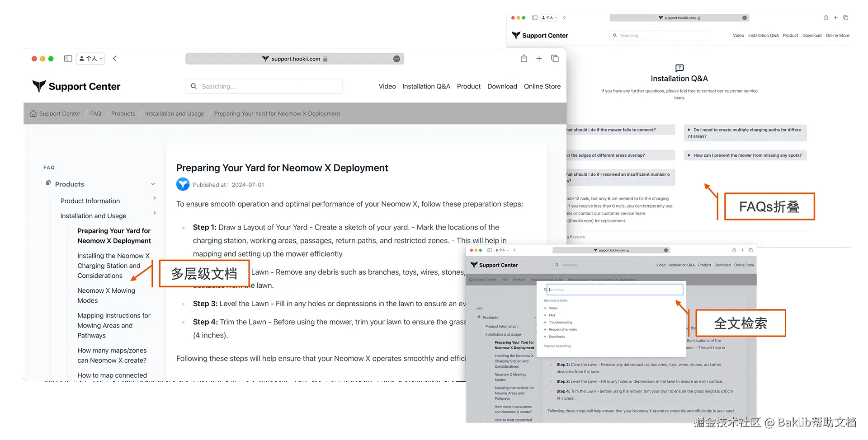
Task: Click the Installation and Usage breadcrumb link
Action: coord(175,113)
